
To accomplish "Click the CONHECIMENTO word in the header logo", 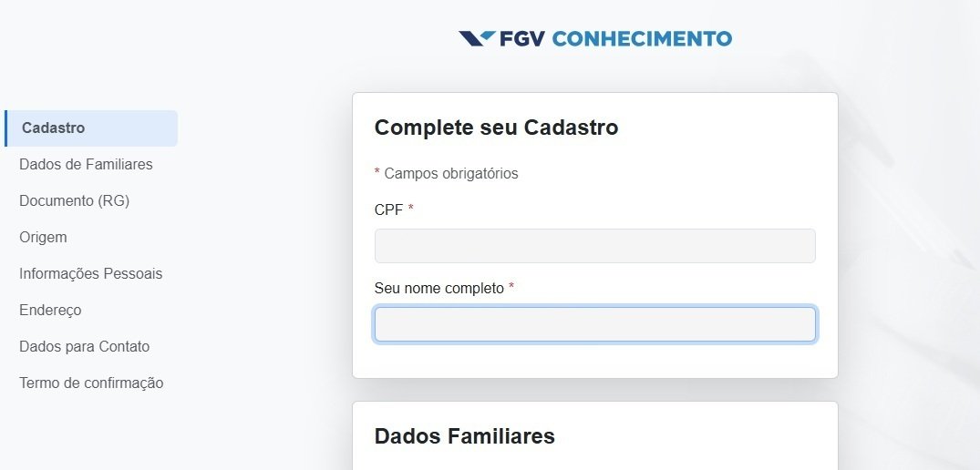I will pyautogui.click(x=642, y=38).
